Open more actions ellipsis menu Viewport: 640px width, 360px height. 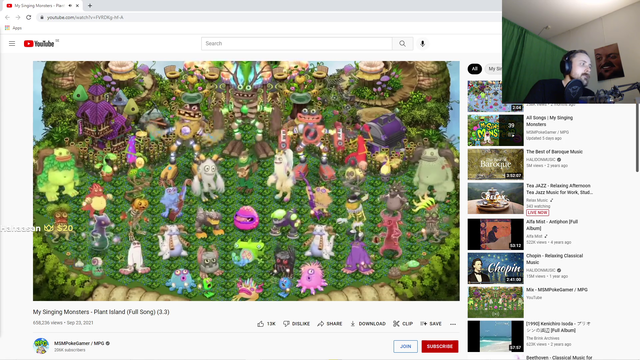click(x=453, y=324)
